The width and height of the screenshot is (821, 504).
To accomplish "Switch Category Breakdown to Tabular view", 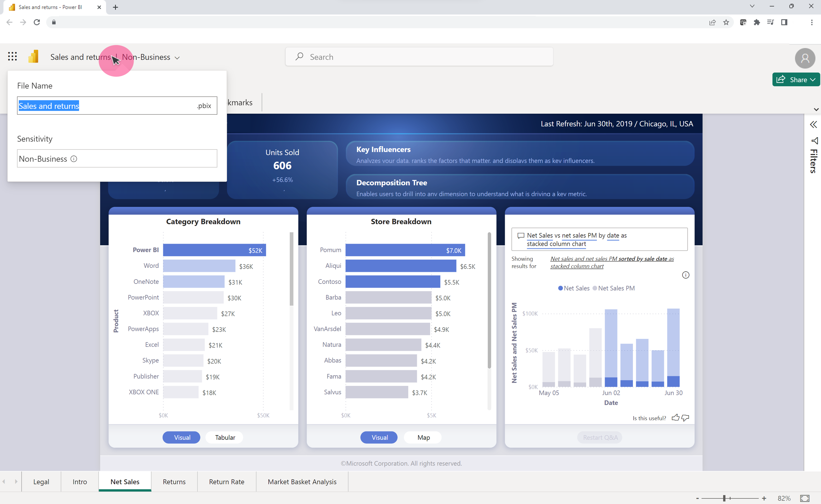I will (x=225, y=437).
